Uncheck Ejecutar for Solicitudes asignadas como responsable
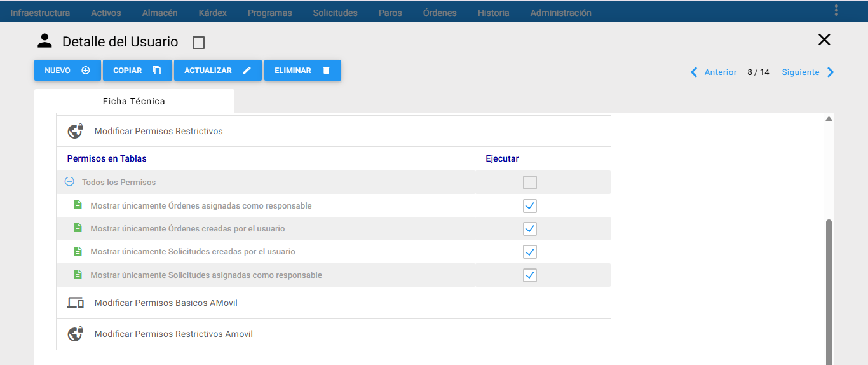The height and width of the screenshot is (365, 868). [530, 275]
